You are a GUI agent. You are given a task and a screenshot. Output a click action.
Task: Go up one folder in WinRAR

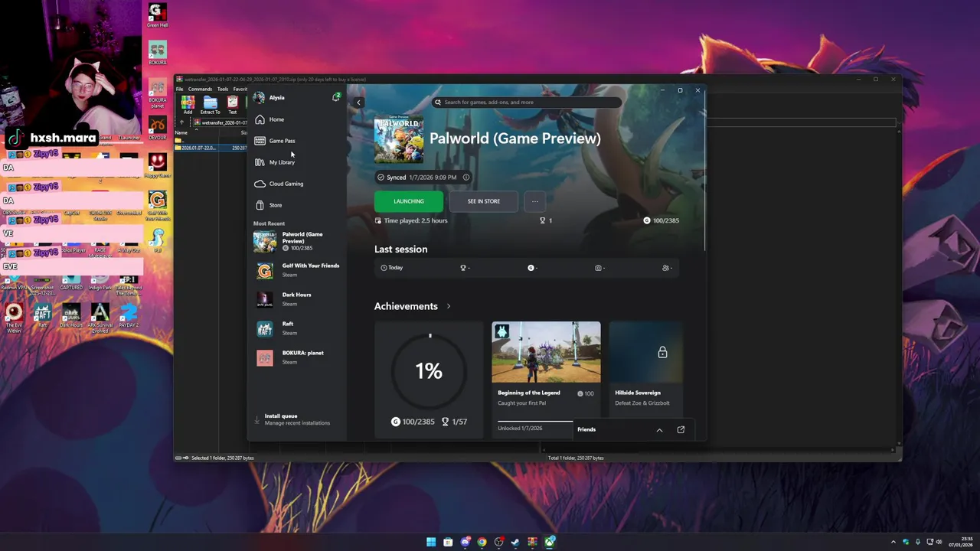click(181, 122)
